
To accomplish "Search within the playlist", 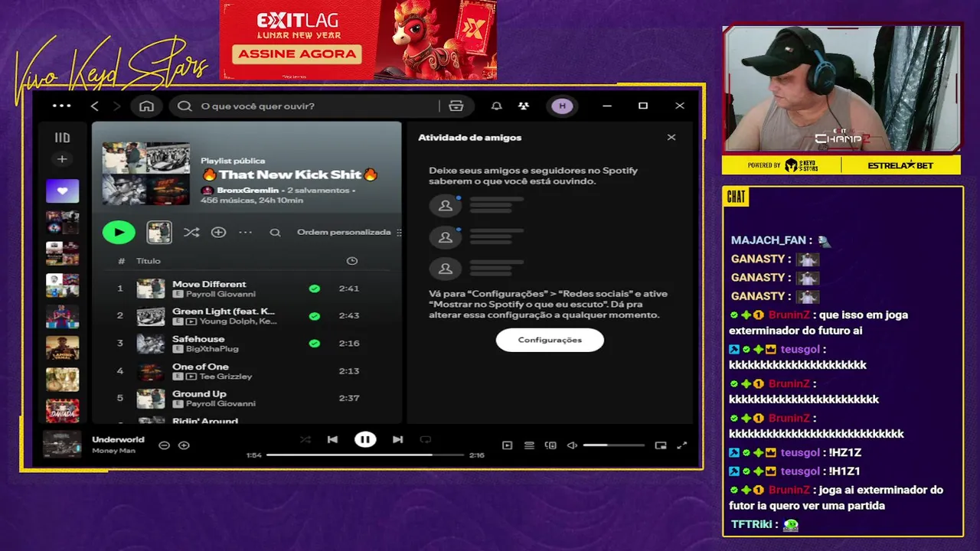I will tap(275, 232).
